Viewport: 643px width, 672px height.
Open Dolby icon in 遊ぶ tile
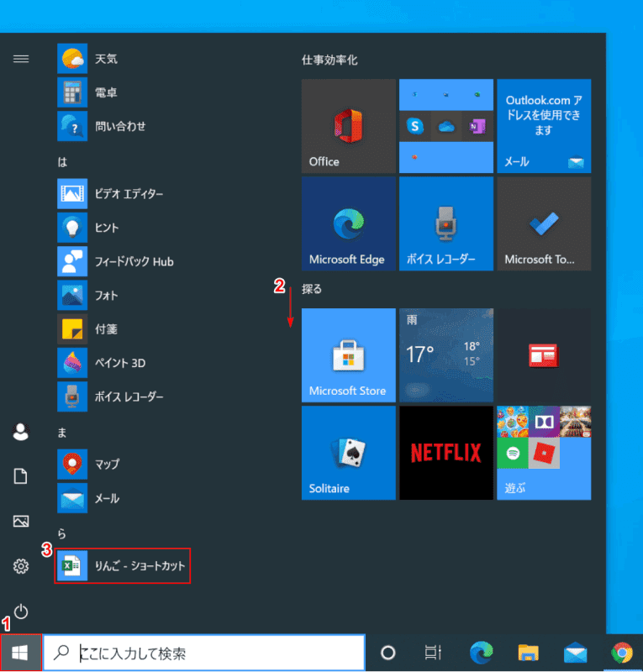pyautogui.click(x=544, y=422)
